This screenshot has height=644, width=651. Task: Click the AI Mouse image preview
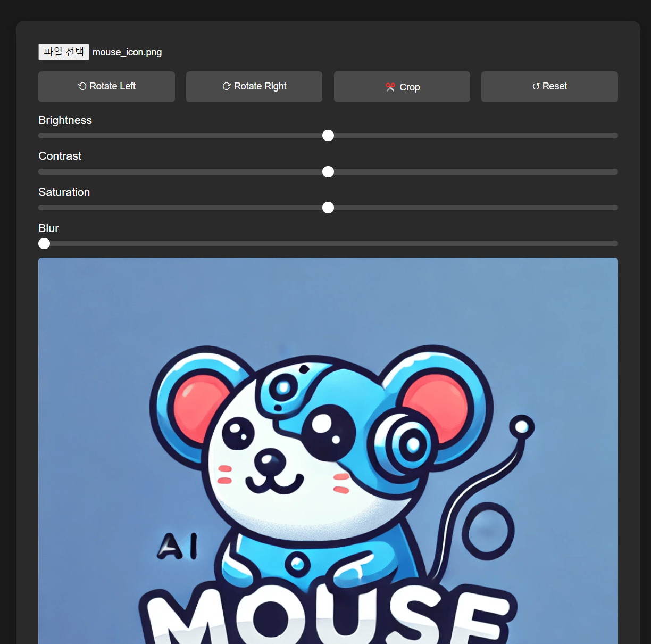pos(328,452)
